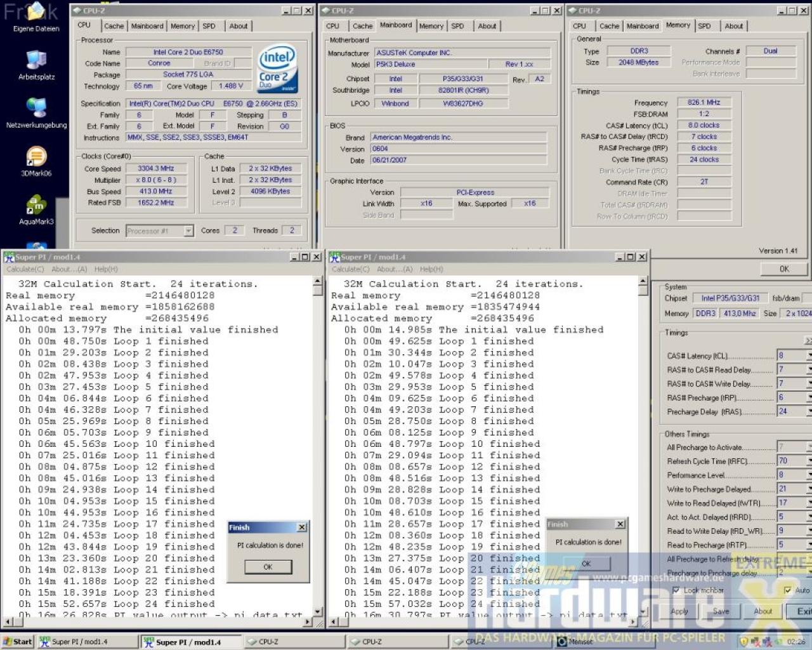Open the Processor #1 selection dropdown
Screen dimensions: 812x650
[188, 231]
